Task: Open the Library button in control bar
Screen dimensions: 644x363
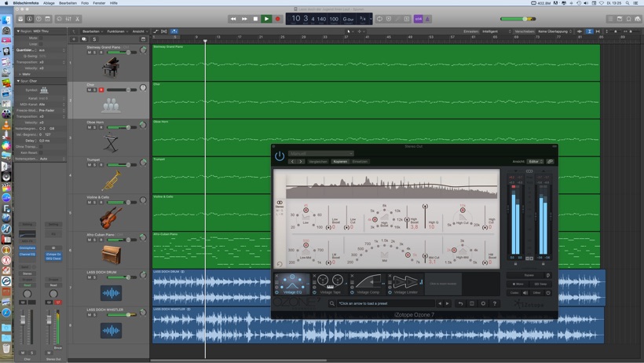Action: pos(20,19)
